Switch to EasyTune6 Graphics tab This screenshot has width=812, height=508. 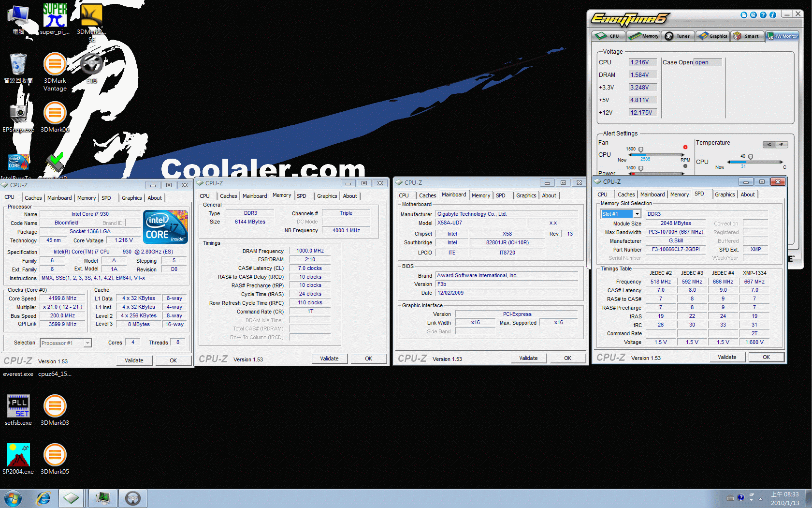tap(713, 36)
